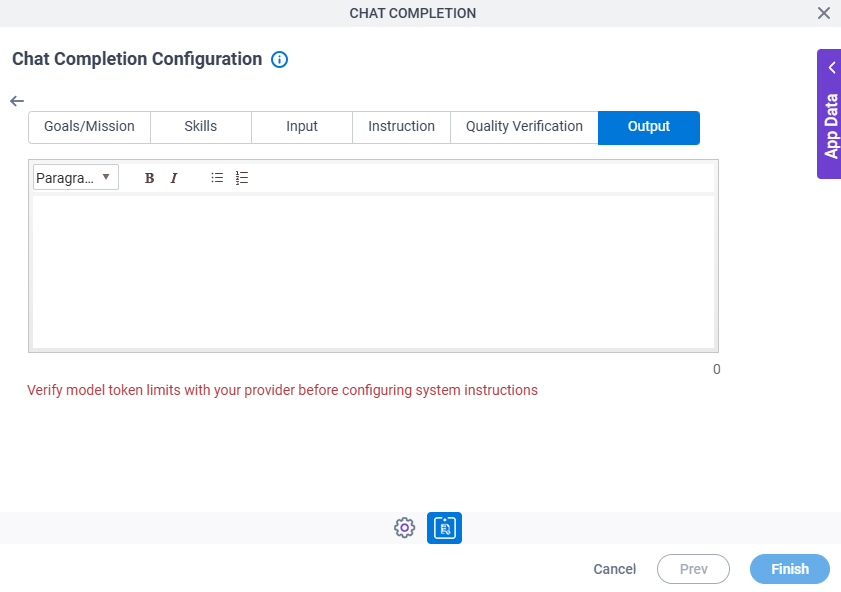Switch to the Goals/Mission tab

(89, 127)
